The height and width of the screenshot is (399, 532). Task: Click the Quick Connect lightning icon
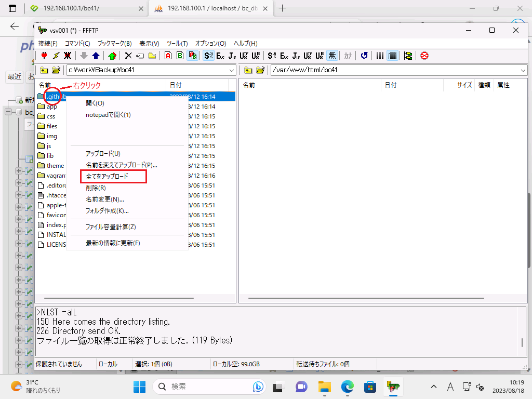[x=56, y=56]
